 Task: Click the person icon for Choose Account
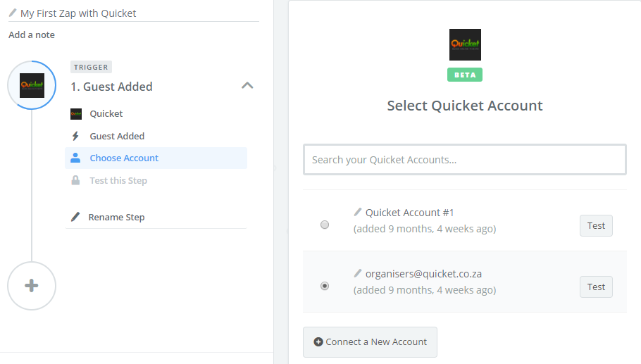(x=75, y=158)
